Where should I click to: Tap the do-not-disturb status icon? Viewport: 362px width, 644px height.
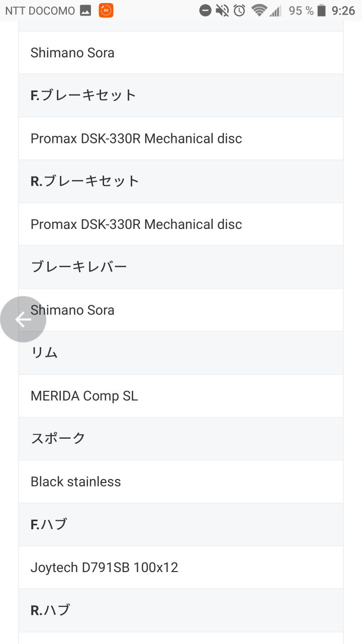pos(205,11)
